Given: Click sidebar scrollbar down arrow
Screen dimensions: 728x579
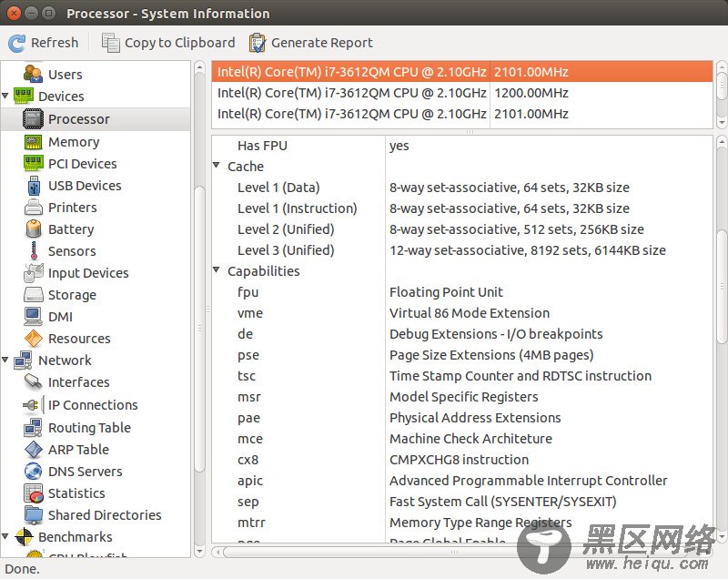Looking at the screenshot, I should pos(199,552).
